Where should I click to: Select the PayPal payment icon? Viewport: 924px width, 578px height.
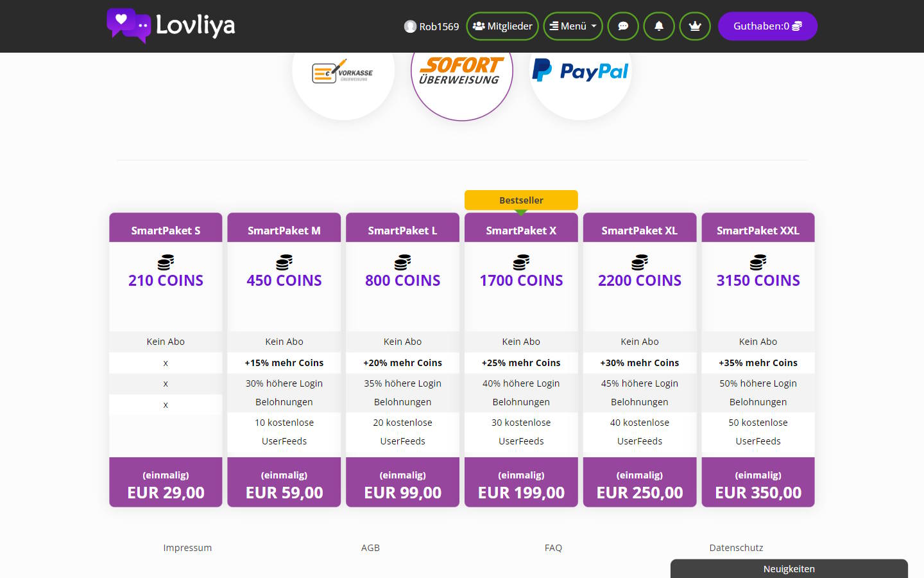(580, 71)
